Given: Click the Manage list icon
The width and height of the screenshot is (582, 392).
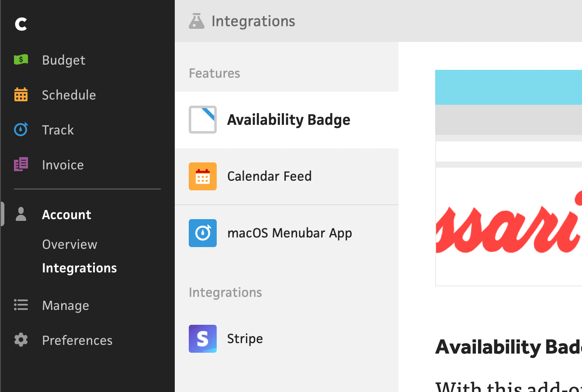Looking at the screenshot, I should click(x=21, y=305).
